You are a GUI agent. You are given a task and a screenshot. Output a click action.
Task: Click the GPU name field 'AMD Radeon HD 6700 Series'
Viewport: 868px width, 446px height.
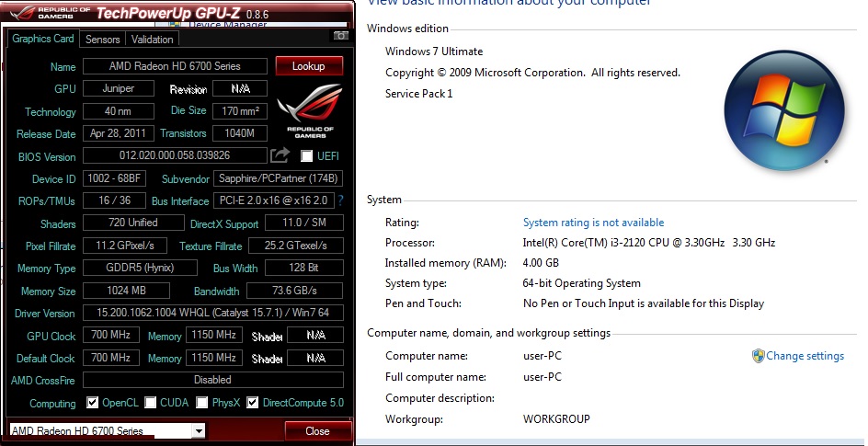(x=175, y=66)
